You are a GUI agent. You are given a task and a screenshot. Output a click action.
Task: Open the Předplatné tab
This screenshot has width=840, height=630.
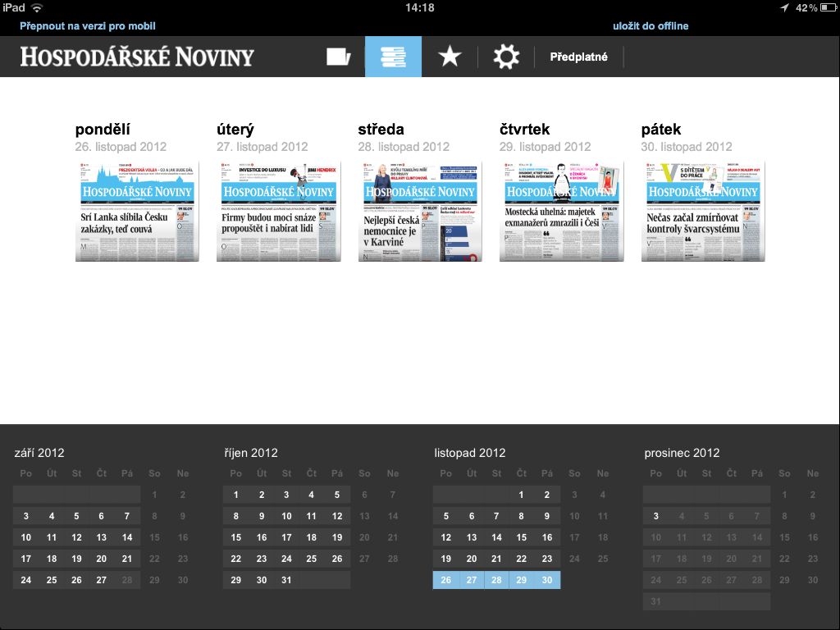[578, 57]
